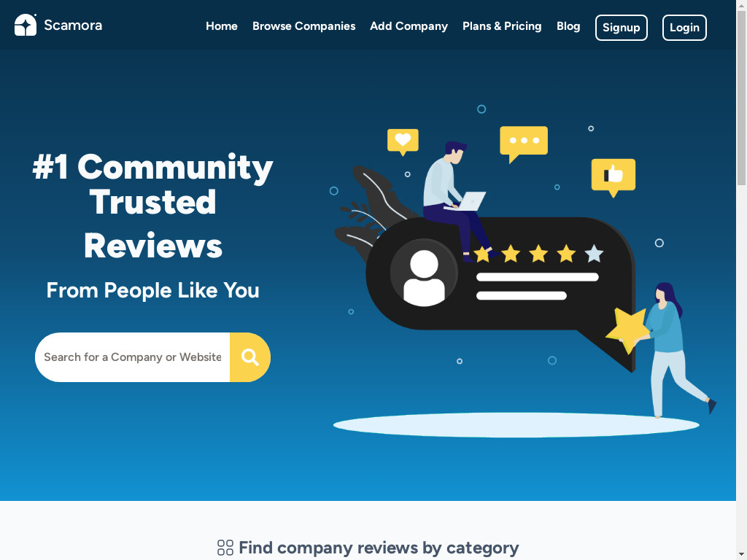
Task: Click the Signup button
Action: tap(622, 28)
